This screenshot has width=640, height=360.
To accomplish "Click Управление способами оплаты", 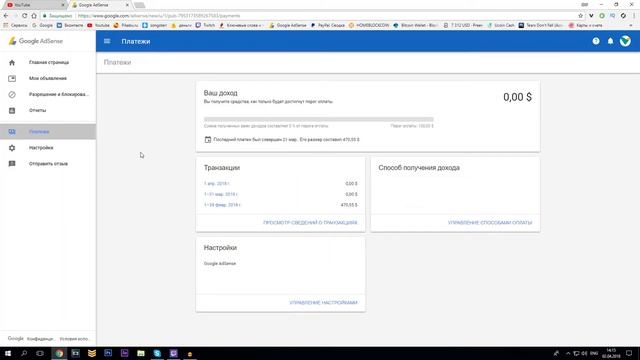I will [490, 223].
